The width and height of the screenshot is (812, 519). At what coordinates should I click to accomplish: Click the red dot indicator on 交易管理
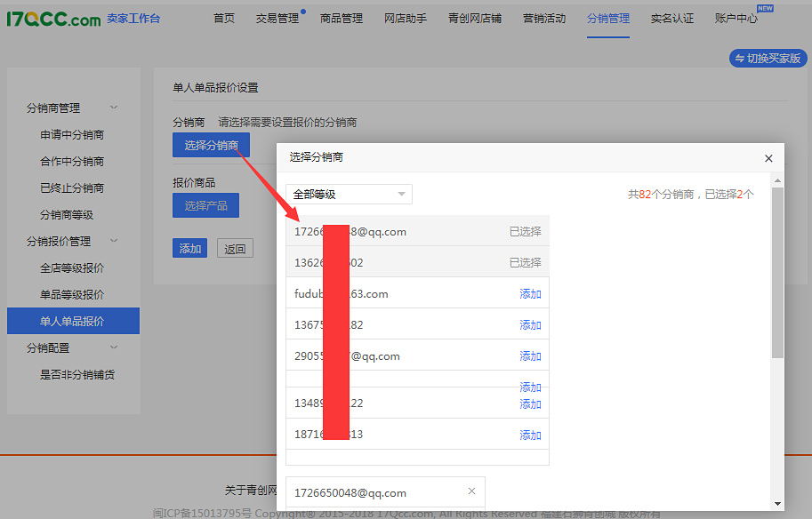click(301, 10)
